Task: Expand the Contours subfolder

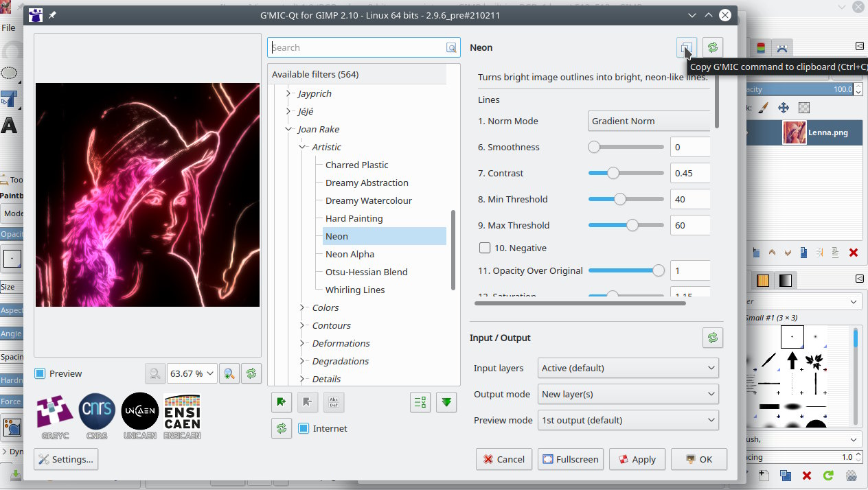Action: [302, 325]
